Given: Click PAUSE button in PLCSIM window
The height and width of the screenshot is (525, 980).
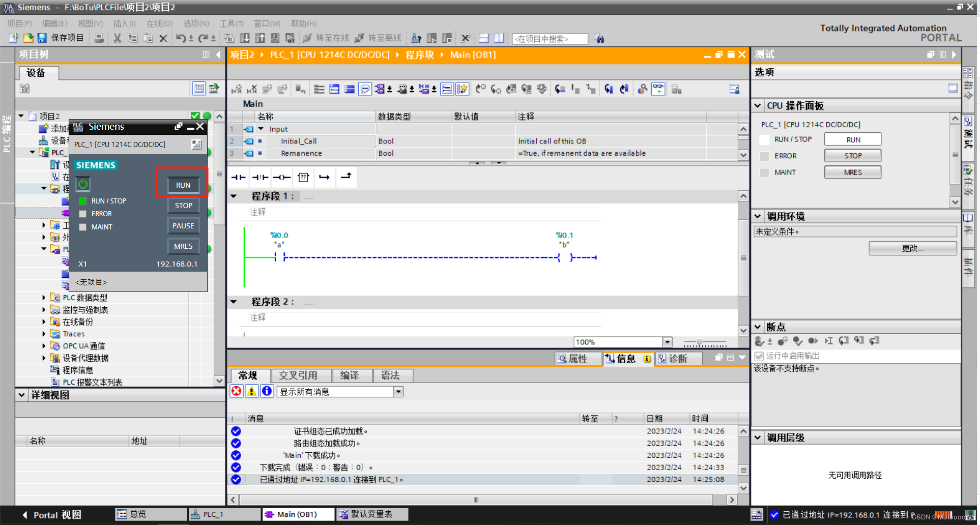Looking at the screenshot, I should point(183,226).
